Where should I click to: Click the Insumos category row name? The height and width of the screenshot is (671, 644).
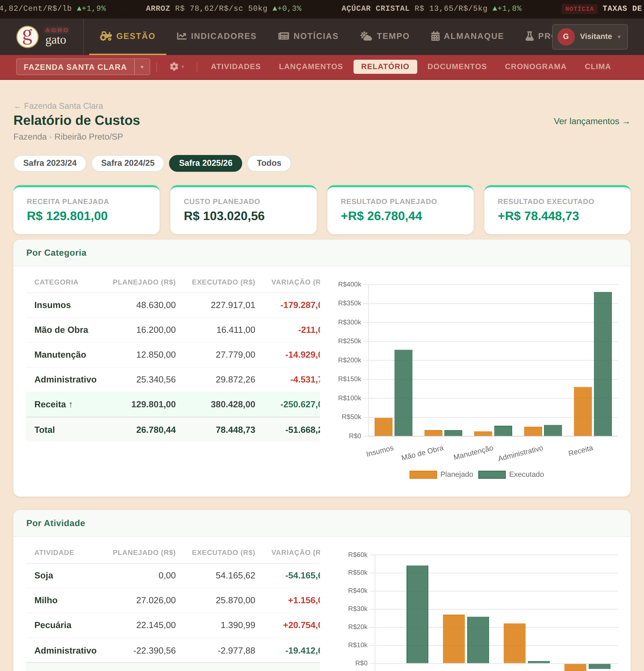(x=52, y=305)
